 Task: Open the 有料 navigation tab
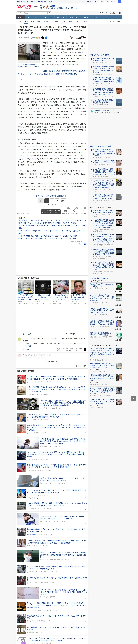pos(95,17)
